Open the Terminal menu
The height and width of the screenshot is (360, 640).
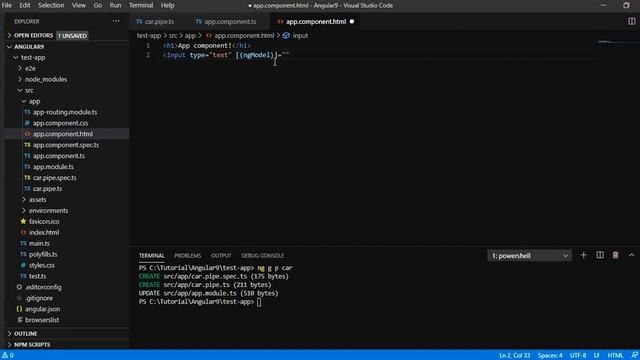(x=141, y=5)
